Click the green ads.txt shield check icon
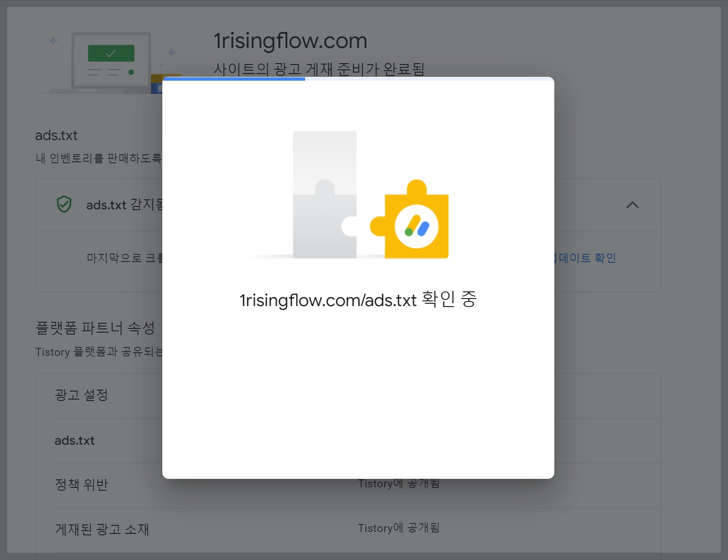Viewport: 728px width, 560px height. pos(64,205)
